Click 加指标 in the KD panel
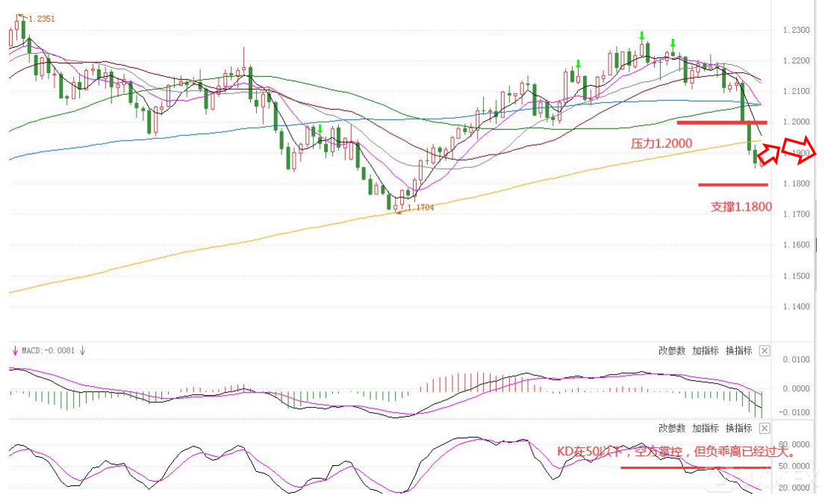 [705, 429]
